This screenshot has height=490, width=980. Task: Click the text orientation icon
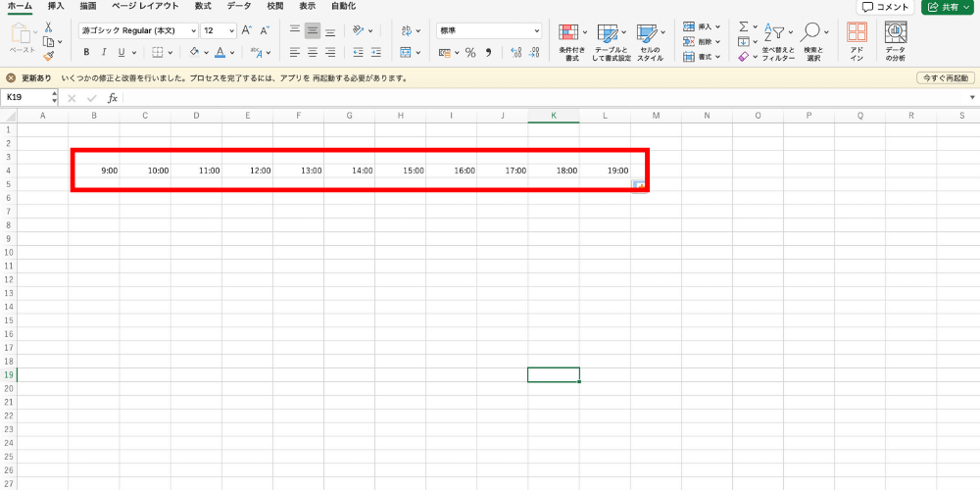point(359,30)
